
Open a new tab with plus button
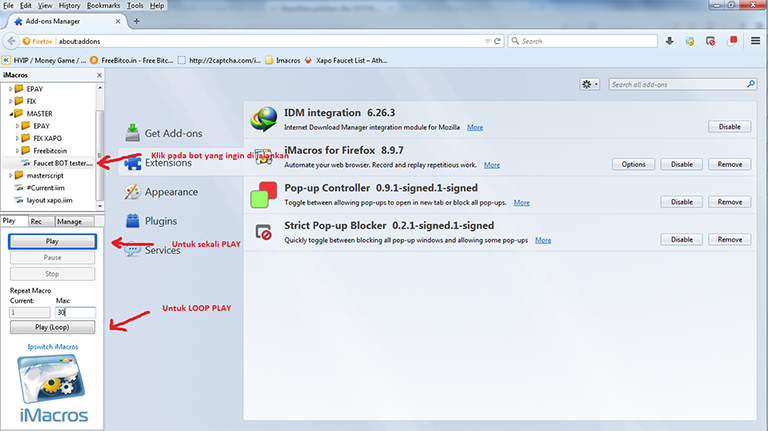pos(137,21)
